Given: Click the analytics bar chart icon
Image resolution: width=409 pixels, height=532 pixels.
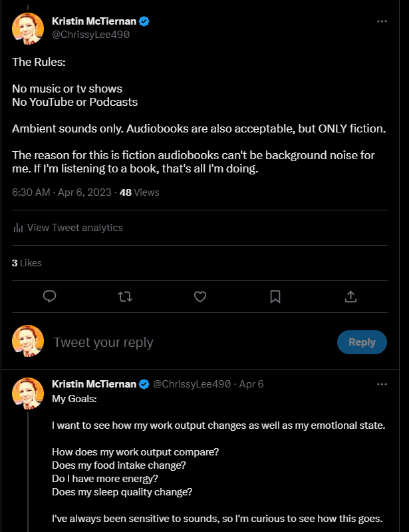Looking at the screenshot, I should (x=18, y=228).
